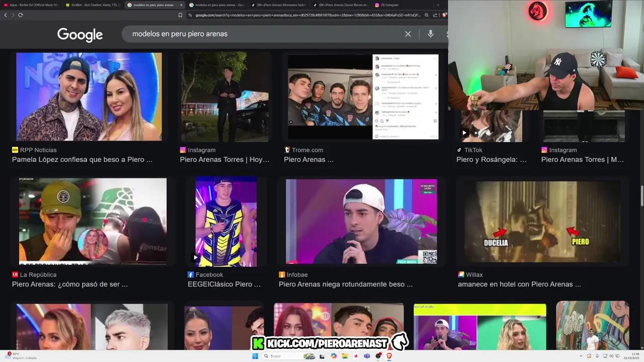Viewport: 644px width, 362px height.
Task: Open the Brave browser taskbar icon
Action: (389, 356)
